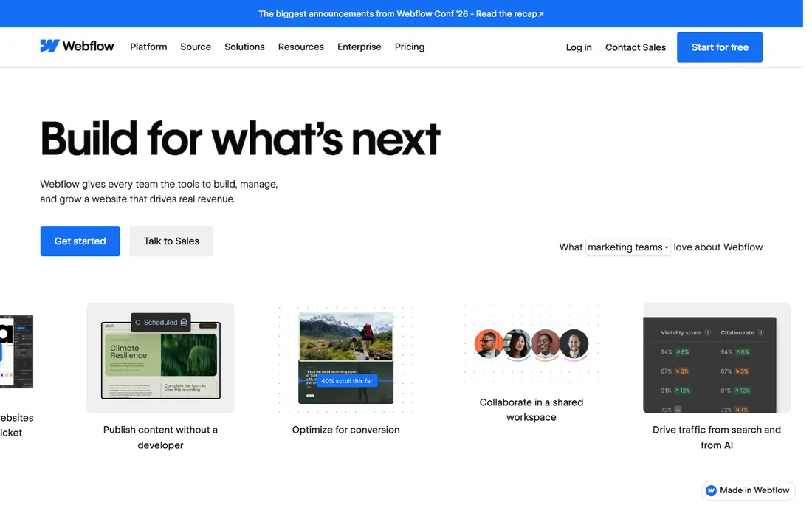Click the Webflow logo in the navigation bar
Image resolution: width=812 pixels, height=508 pixels.
77,46
